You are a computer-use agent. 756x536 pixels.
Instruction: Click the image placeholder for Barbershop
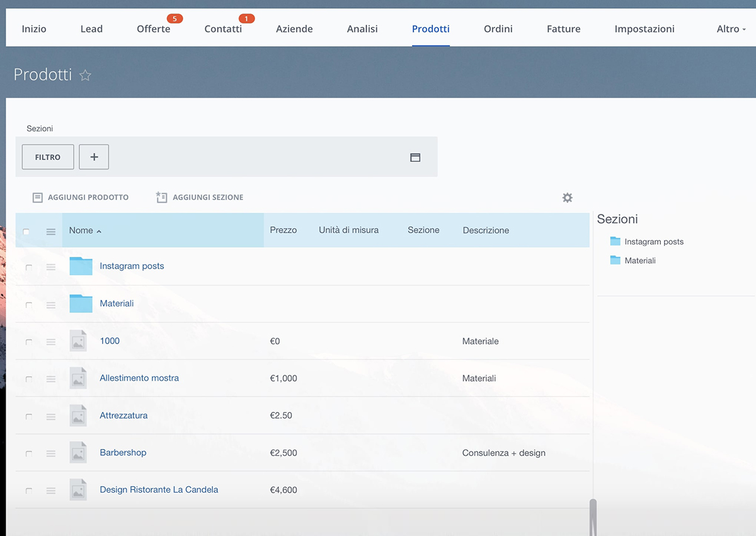(x=78, y=453)
